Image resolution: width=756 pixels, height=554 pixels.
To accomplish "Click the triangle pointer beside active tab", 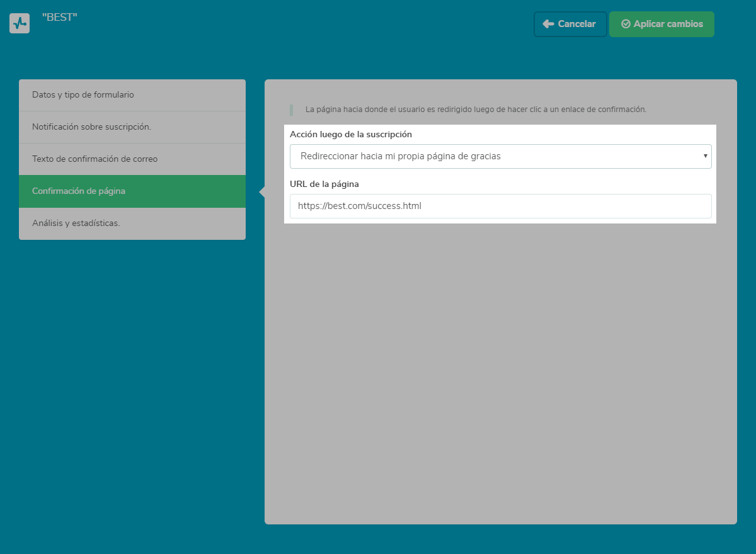I will pyautogui.click(x=261, y=192).
